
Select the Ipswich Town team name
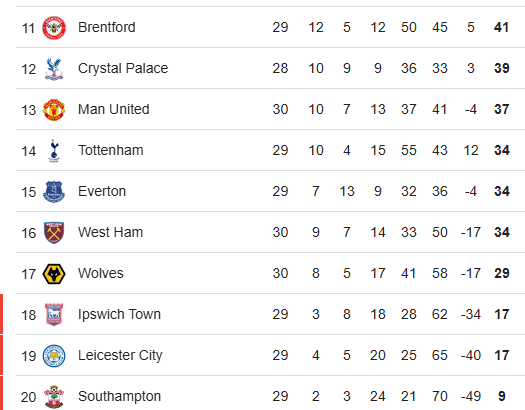tap(120, 314)
